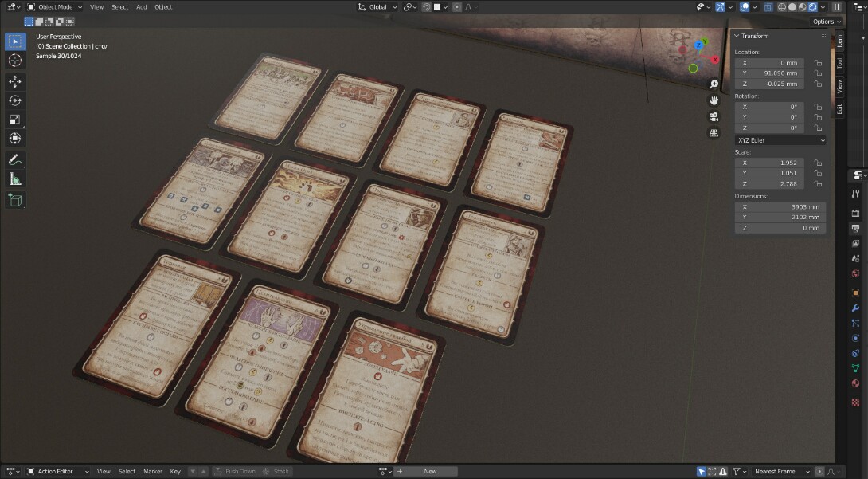Pause the viewport render preview
This screenshot has height=479, width=868.
coord(837,7)
